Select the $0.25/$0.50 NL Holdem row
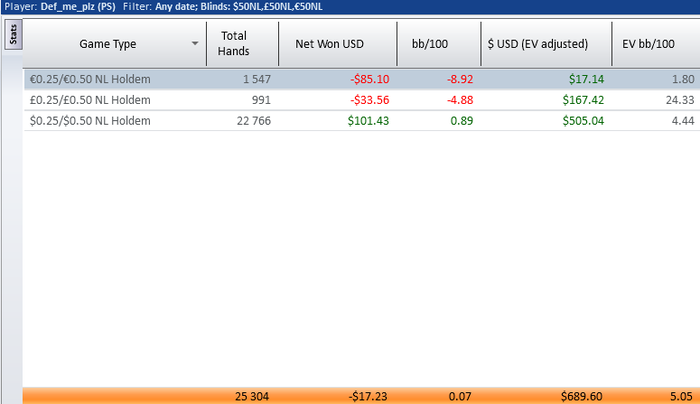This screenshot has height=404, width=700. (362, 121)
